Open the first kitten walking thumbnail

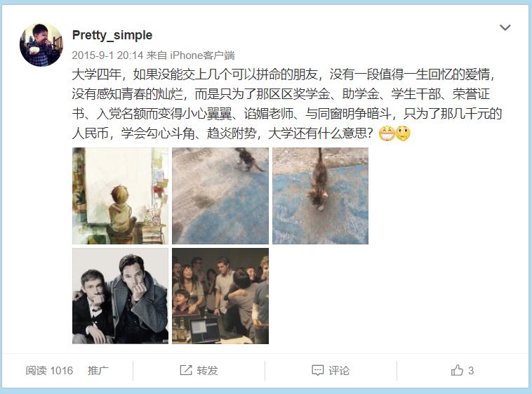tap(220, 196)
